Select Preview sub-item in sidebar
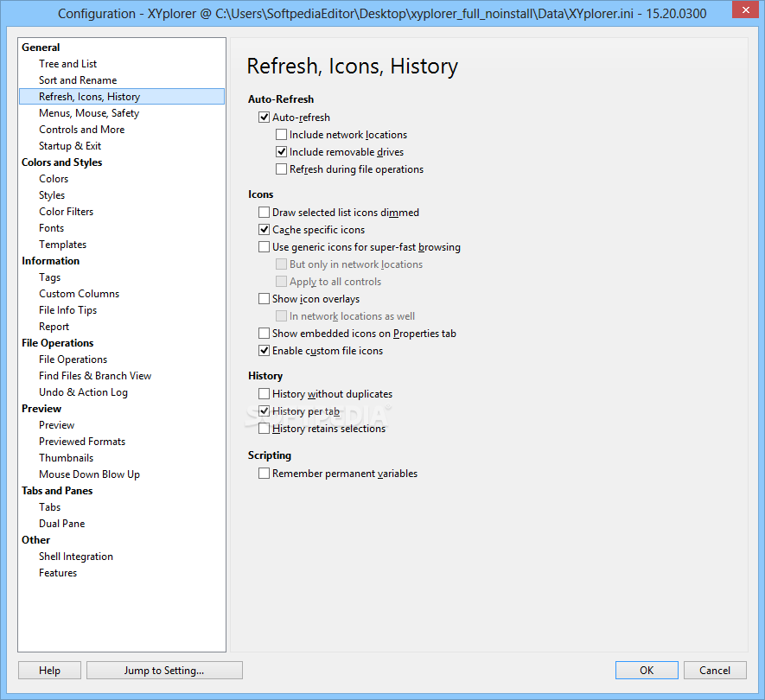The image size is (765, 700). point(56,425)
